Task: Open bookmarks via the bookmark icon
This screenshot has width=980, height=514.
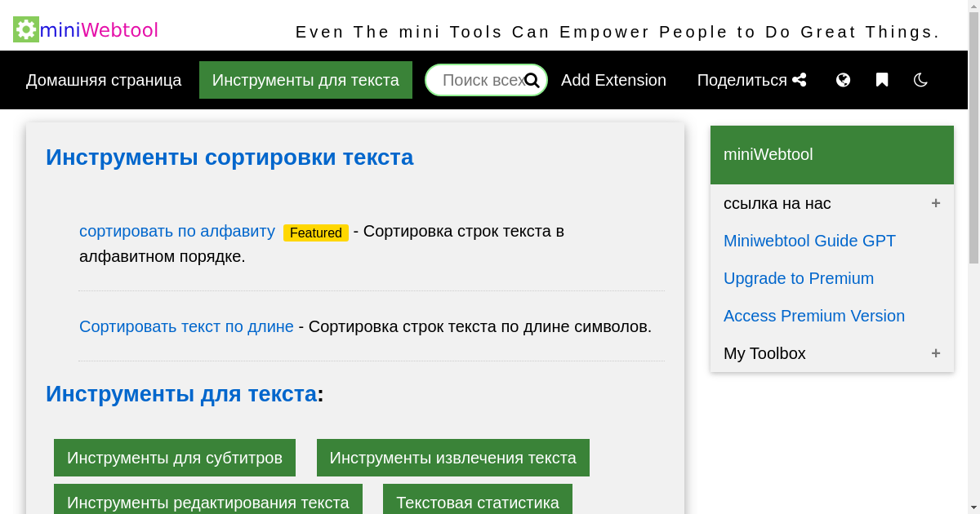Action: pos(882,80)
